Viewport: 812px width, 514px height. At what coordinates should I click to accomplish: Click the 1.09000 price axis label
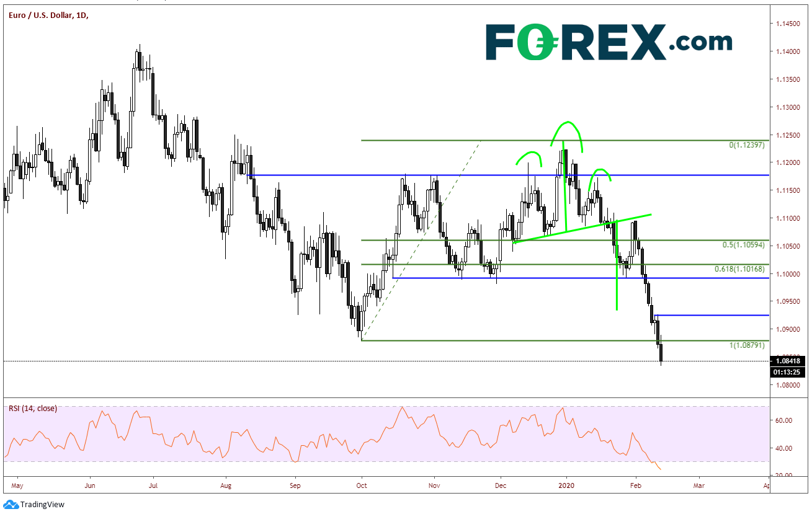(x=787, y=330)
